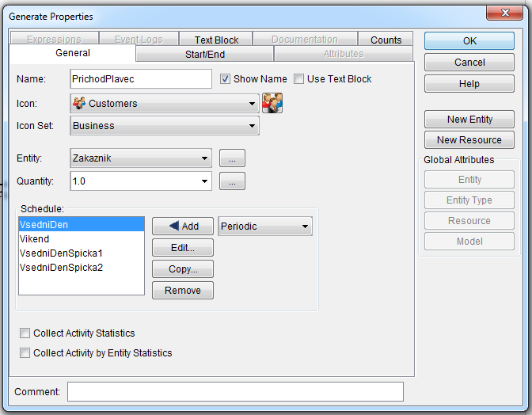The width and height of the screenshot is (532, 415).
Task: Open the Icon dropdown showing Customers
Action: point(164,104)
